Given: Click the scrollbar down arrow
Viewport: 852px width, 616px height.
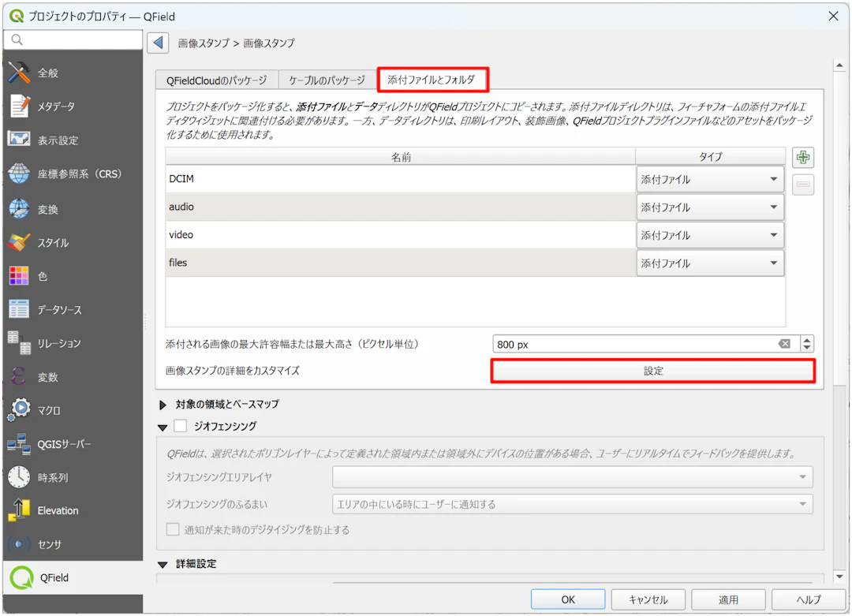Looking at the screenshot, I should [x=839, y=577].
